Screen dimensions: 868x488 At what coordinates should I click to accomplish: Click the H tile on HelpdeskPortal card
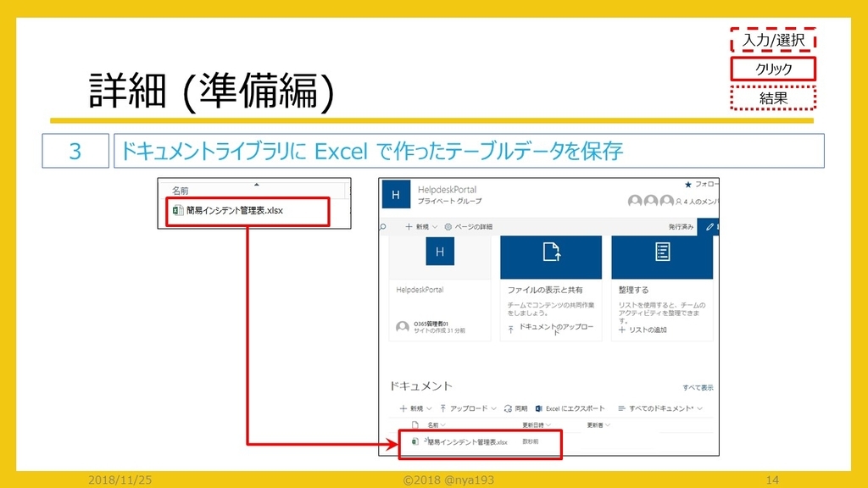440,252
